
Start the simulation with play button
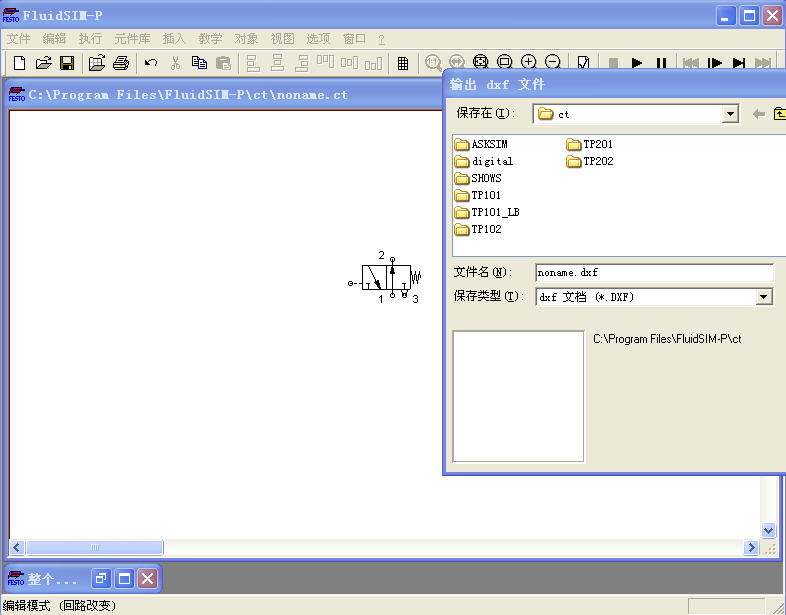(637, 63)
